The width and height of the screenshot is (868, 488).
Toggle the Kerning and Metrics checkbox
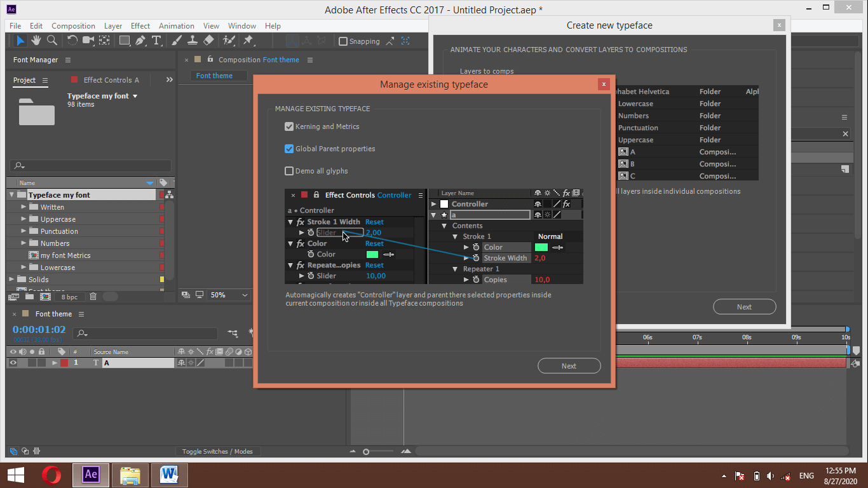click(x=289, y=126)
